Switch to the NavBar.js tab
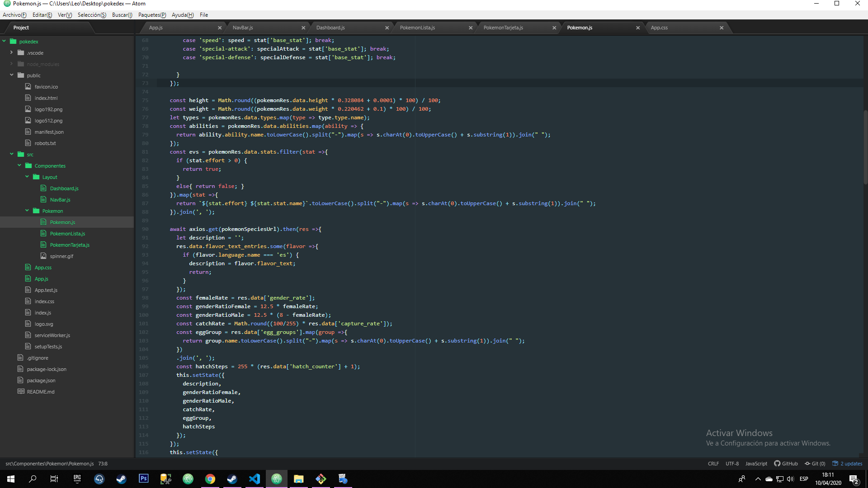 tap(243, 28)
